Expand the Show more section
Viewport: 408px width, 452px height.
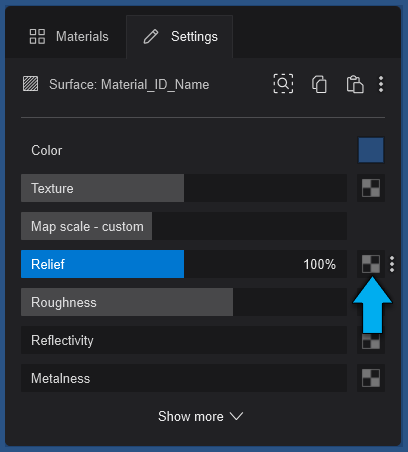coord(201,416)
